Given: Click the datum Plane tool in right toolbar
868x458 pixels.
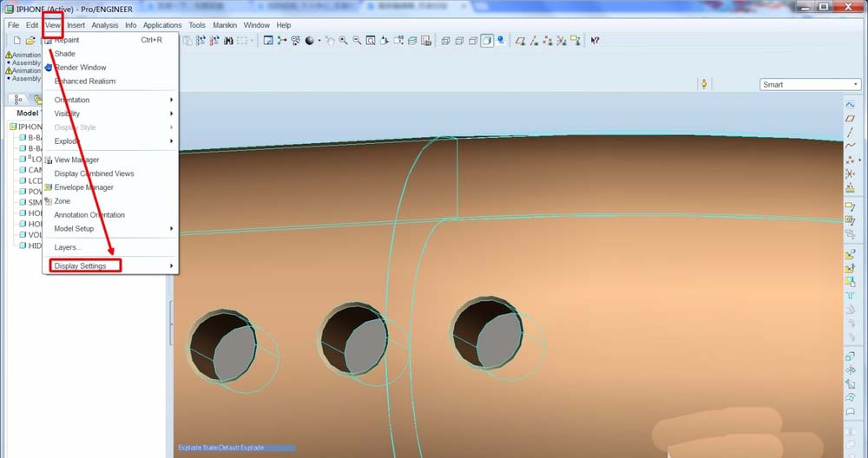Looking at the screenshot, I should tap(850, 118).
